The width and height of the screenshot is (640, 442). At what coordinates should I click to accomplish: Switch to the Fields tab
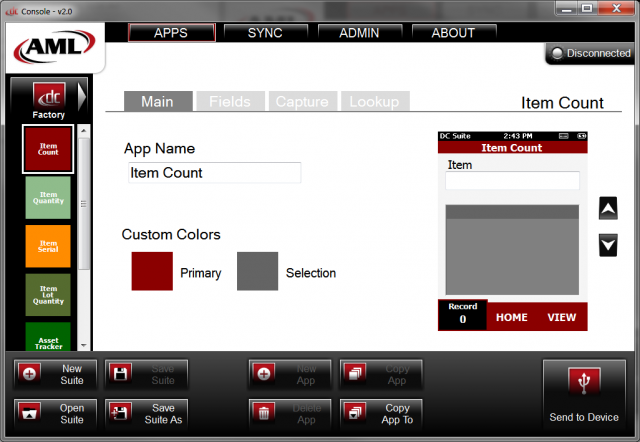coord(230,101)
